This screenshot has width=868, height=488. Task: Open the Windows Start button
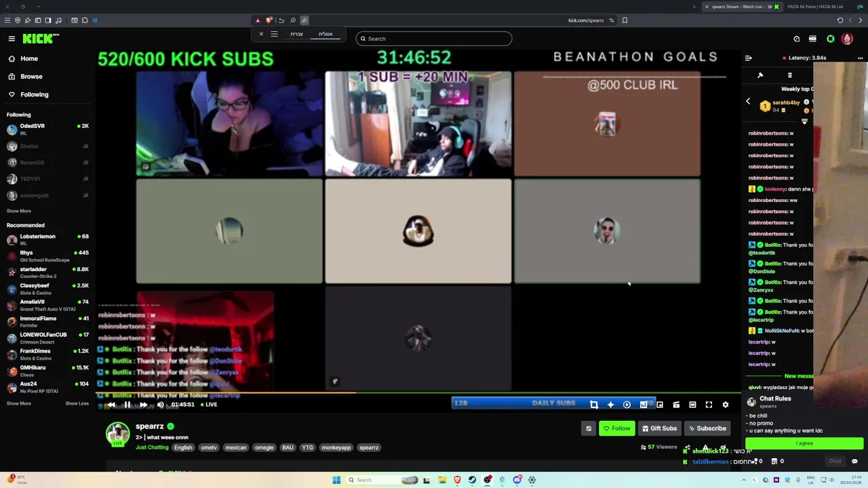click(x=336, y=480)
